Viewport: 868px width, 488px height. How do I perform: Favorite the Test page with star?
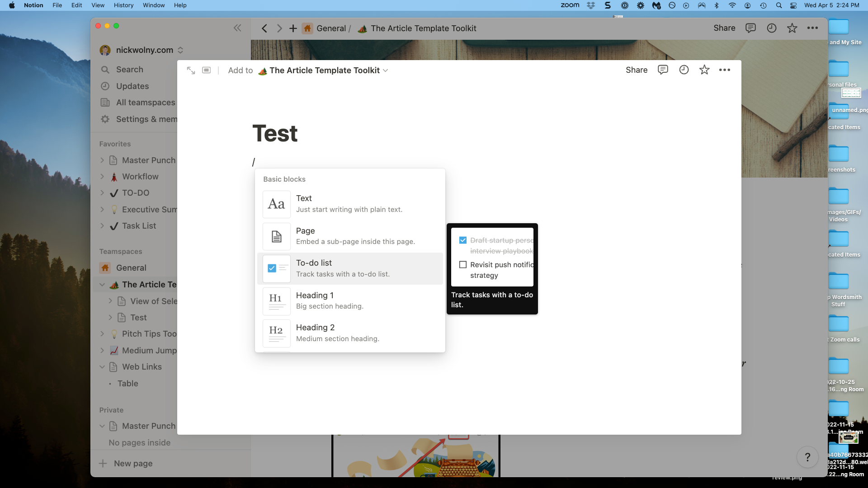coord(704,70)
